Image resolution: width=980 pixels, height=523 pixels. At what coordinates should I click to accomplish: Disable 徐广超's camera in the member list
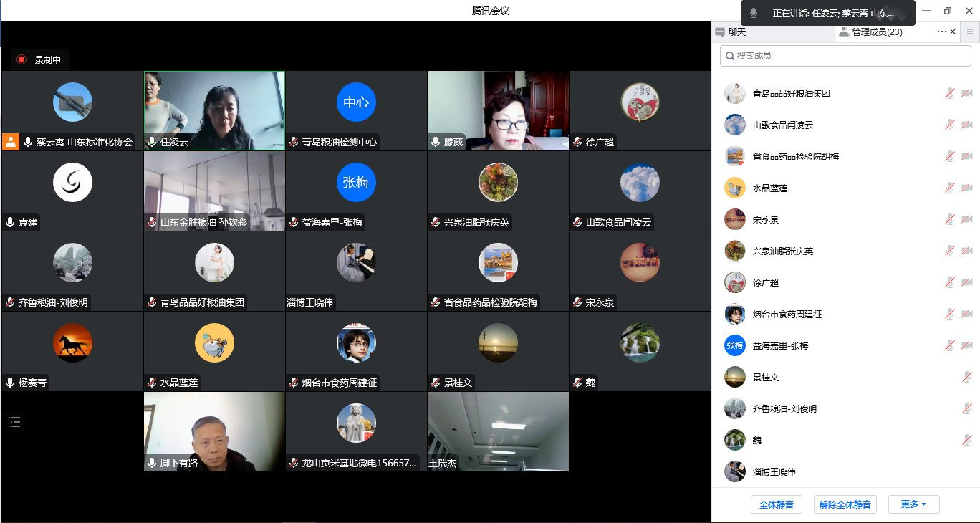967,282
